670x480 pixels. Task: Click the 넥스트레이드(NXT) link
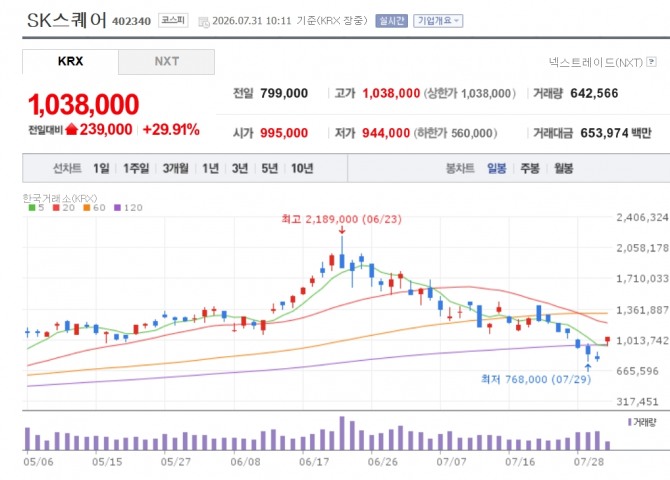(x=596, y=62)
